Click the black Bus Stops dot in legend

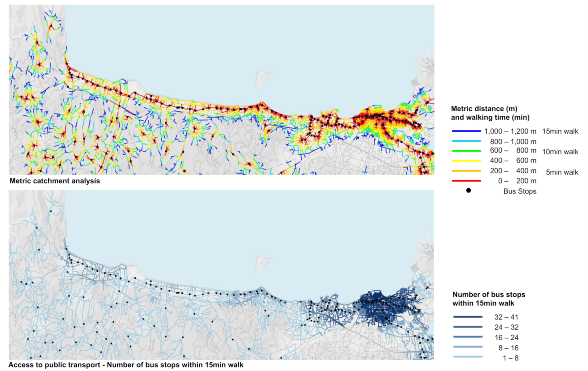point(468,191)
